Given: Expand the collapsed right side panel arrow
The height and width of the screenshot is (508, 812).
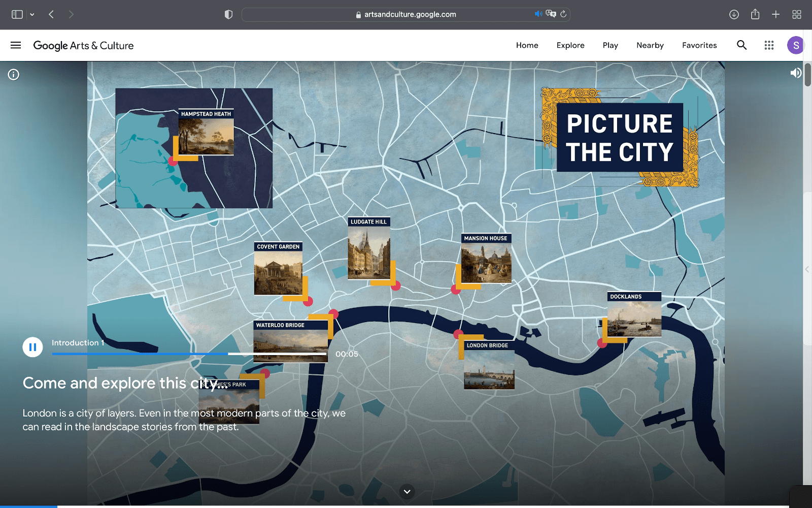Looking at the screenshot, I should tap(807, 269).
